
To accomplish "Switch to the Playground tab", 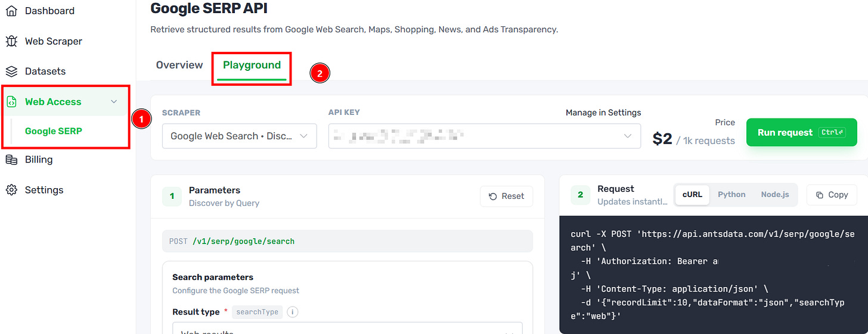I will tap(252, 65).
